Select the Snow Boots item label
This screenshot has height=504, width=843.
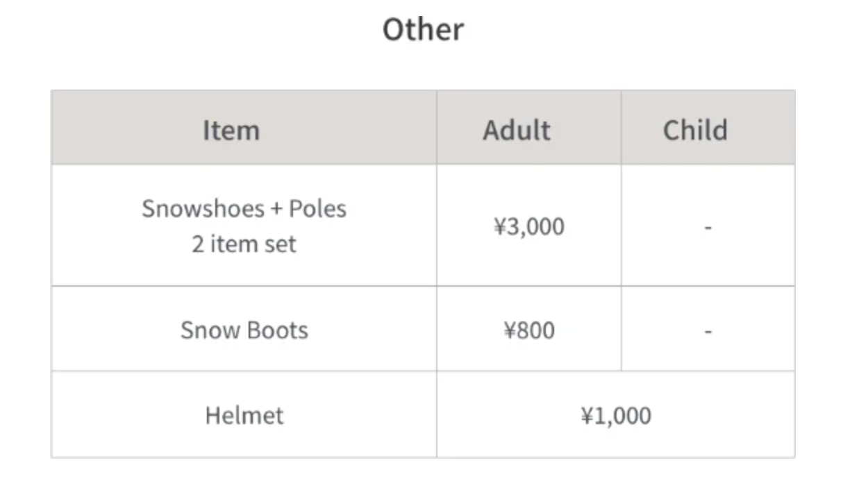coord(244,330)
